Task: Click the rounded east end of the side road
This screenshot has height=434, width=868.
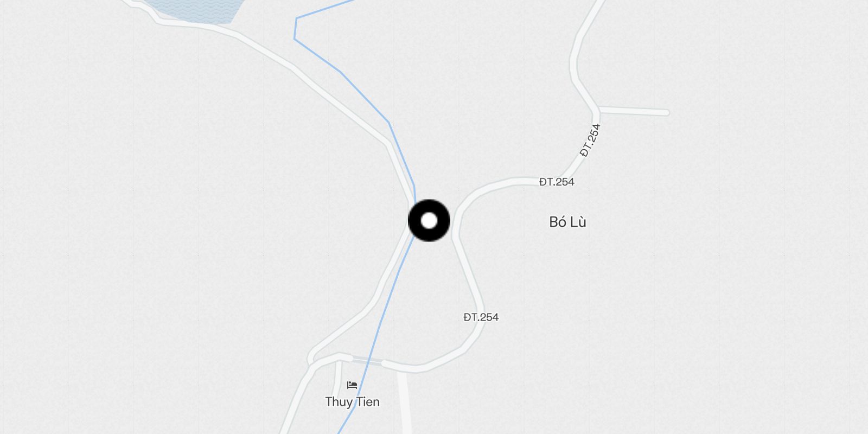Action: point(667,112)
